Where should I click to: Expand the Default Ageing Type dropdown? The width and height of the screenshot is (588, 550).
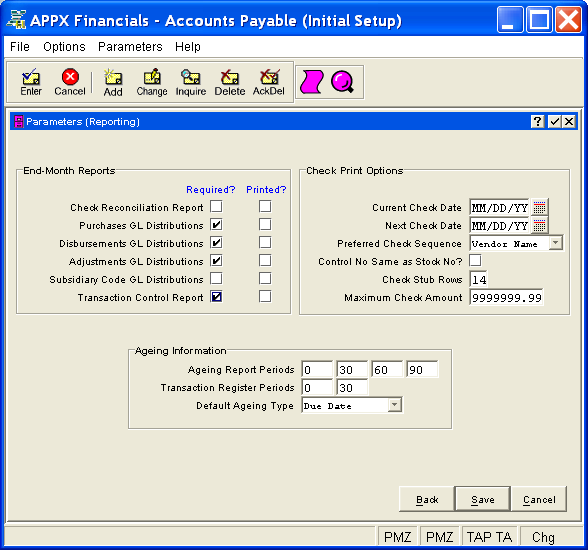coord(394,405)
